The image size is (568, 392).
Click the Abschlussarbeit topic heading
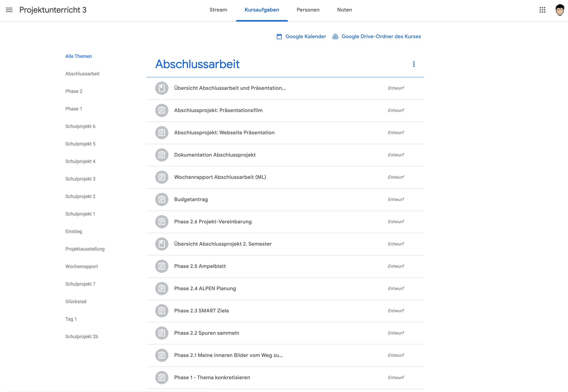(197, 64)
